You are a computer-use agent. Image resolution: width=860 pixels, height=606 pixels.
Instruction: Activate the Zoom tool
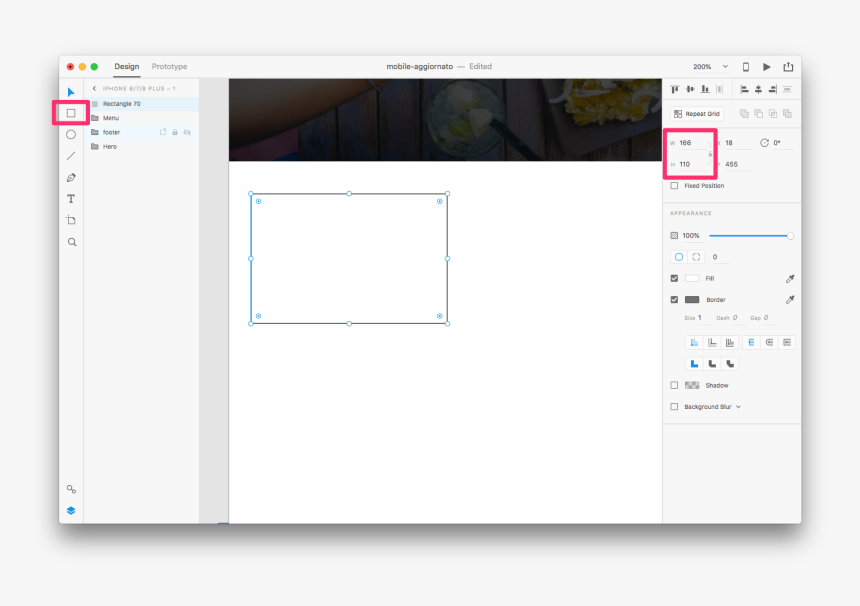[71, 241]
